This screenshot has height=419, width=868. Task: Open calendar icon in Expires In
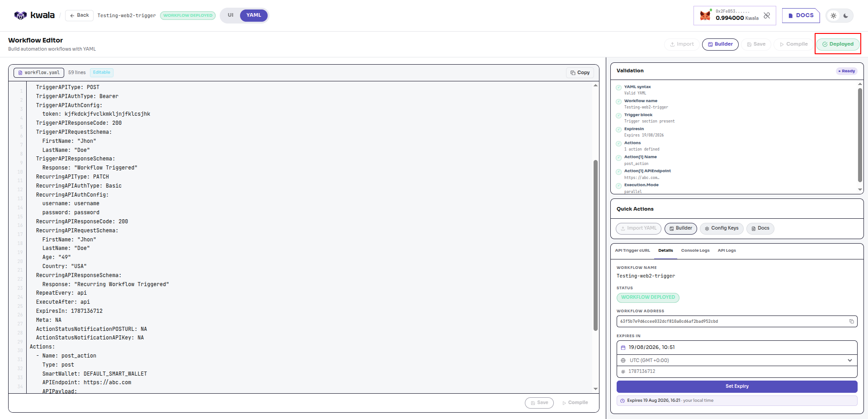click(623, 348)
